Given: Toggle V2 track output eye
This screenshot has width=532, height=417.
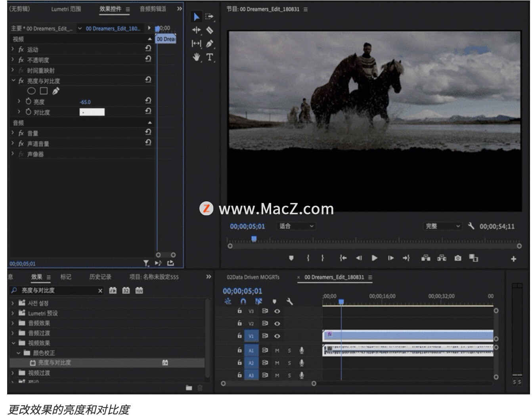Looking at the screenshot, I should pyautogui.click(x=277, y=323).
